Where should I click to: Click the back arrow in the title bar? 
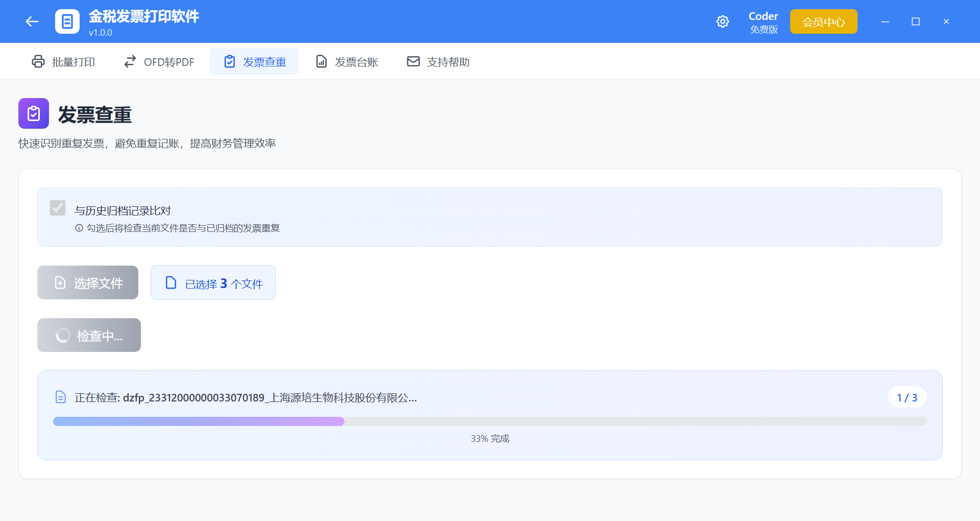(x=32, y=21)
